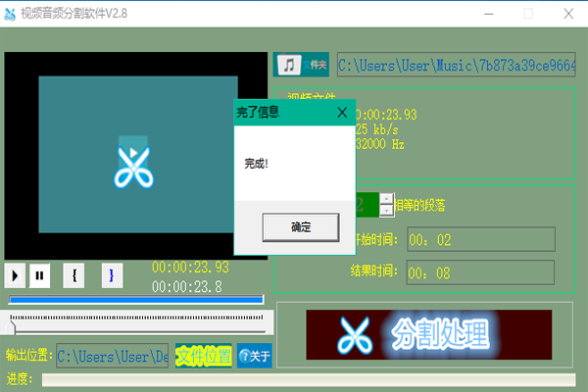
Task: Click the yellow 文件位置 button
Action: pyautogui.click(x=203, y=357)
